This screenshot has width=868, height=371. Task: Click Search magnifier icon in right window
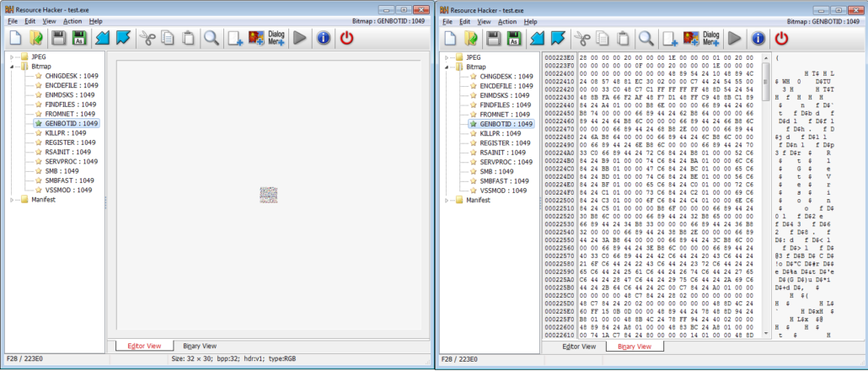click(645, 38)
